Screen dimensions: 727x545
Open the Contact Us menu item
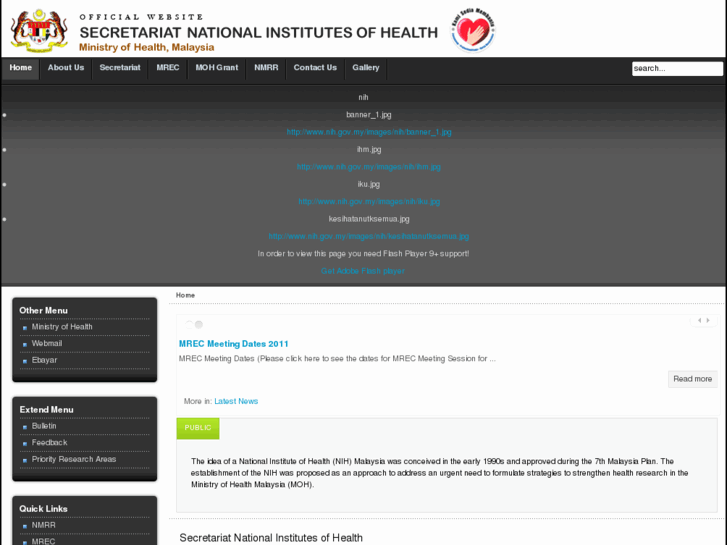tap(315, 68)
